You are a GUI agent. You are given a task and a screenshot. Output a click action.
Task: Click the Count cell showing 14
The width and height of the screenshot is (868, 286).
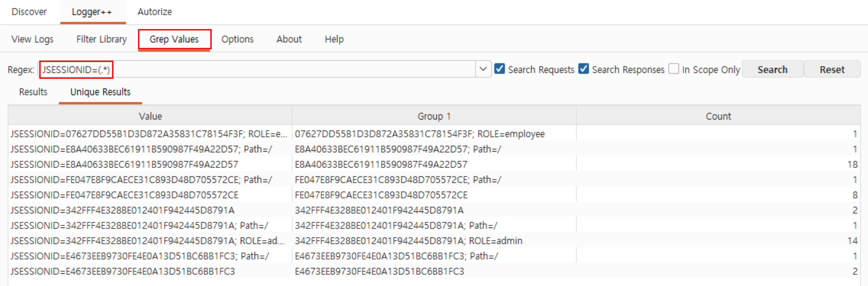(718, 241)
